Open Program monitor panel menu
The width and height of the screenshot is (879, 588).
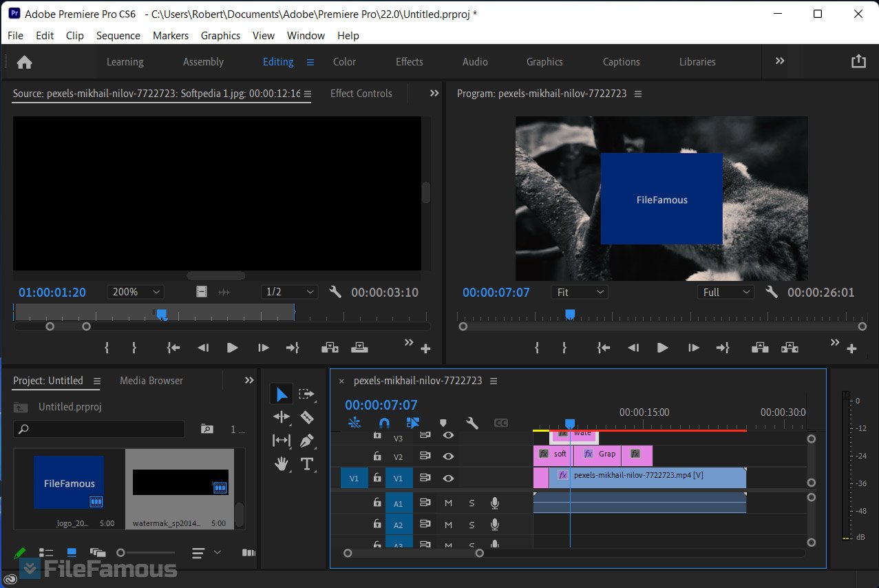pyautogui.click(x=637, y=94)
